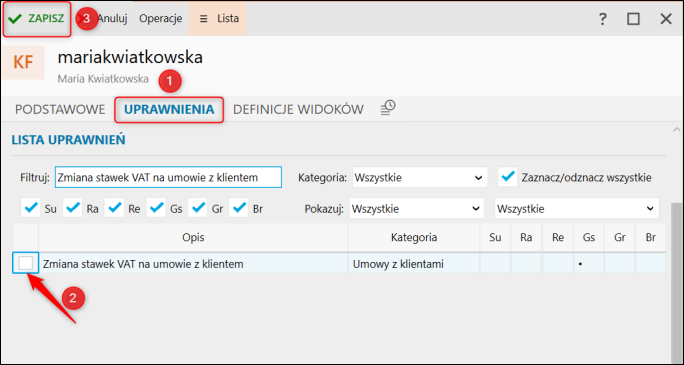Screen dimensions: 684x365
Task: Click the Umowy z klientami cell
Action: click(x=414, y=264)
